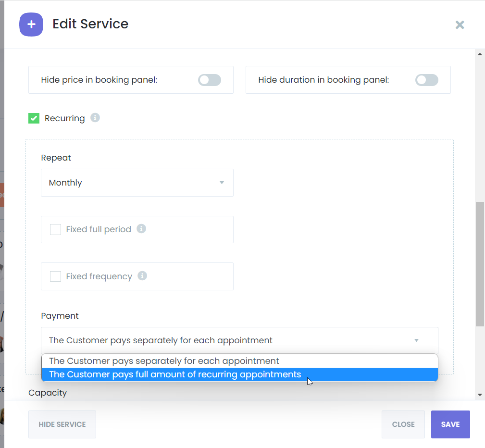This screenshot has width=485, height=448.
Task: Click the CLOSE button
Action: [x=403, y=424]
